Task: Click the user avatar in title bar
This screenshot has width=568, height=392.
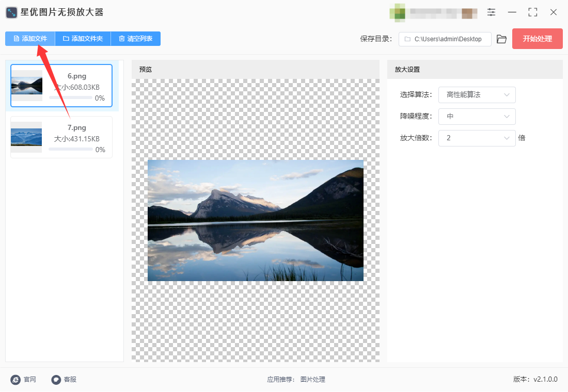Action: (x=398, y=13)
